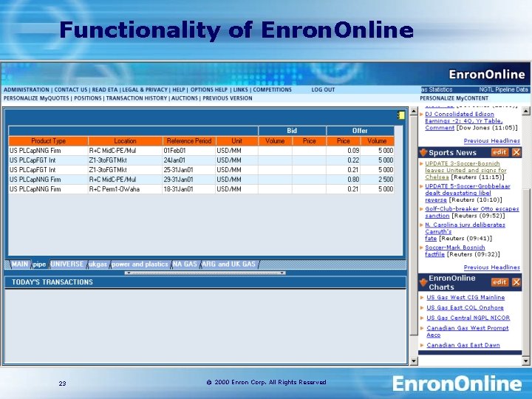
Task: Open US Gas West CIG Mainline chart
Action: 465,297
